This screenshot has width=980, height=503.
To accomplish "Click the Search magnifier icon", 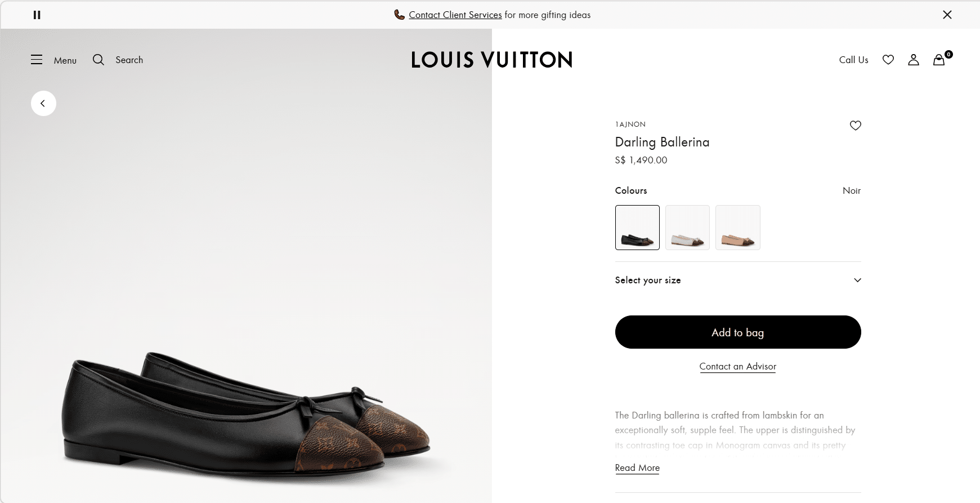I will (x=99, y=60).
